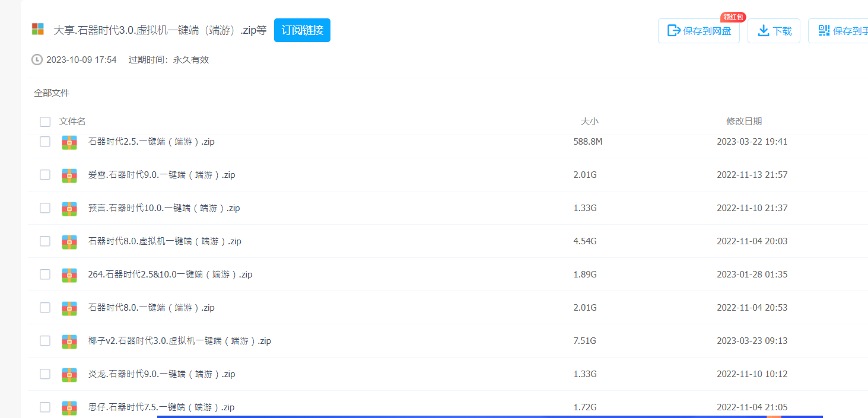Click the 1.89G size value
Image resolution: width=868 pixels, height=418 pixels.
pos(585,275)
